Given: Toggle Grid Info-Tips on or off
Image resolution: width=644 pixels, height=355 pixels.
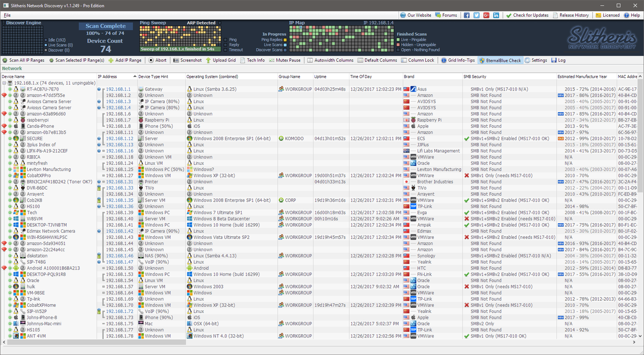Looking at the screenshot, I should click(458, 60).
